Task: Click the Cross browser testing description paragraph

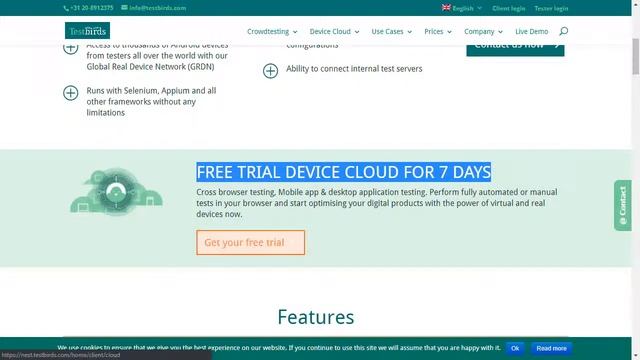Action: pos(376,203)
